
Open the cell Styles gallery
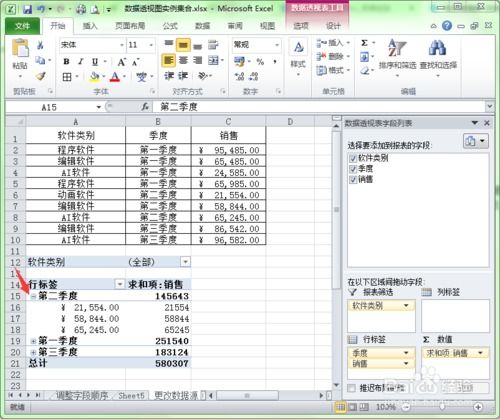pyautogui.click(x=298, y=57)
